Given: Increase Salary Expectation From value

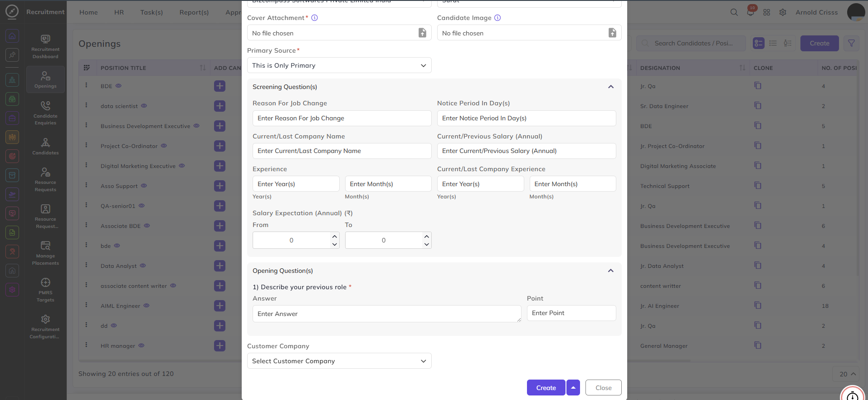Looking at the screenshot, I should click(x=335, y=236).
